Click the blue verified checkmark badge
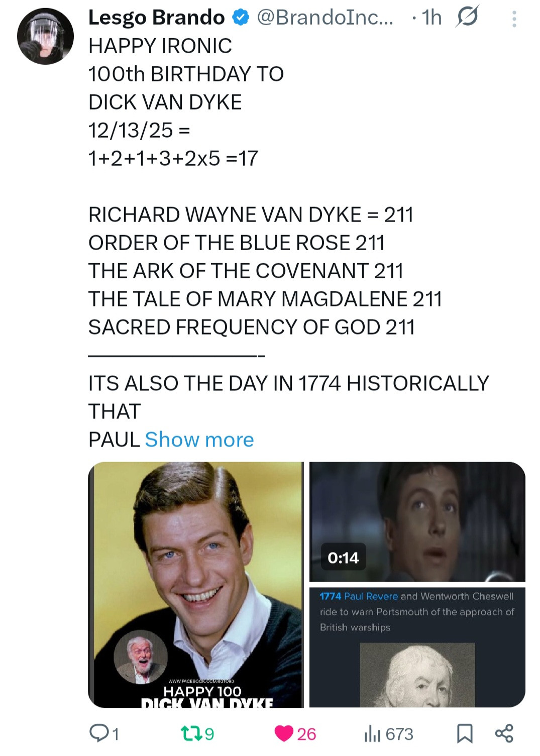This screenshot has width=540, height=756. coord(241,18)
